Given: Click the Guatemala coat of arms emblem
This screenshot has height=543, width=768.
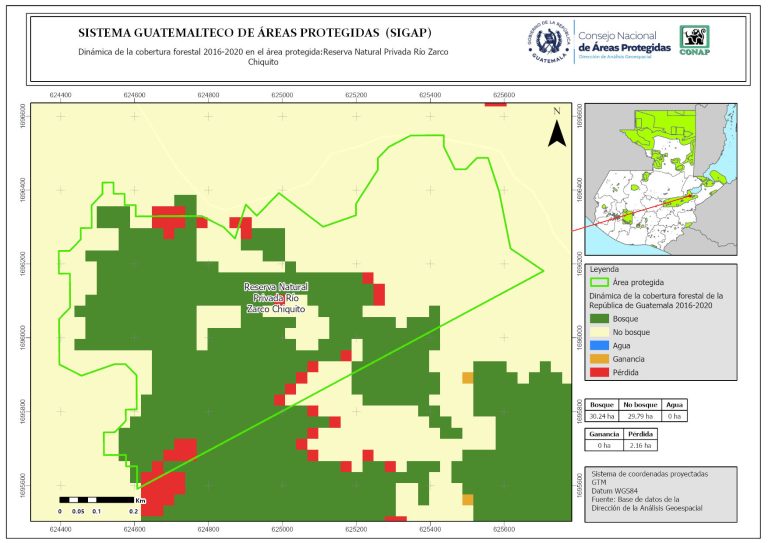Looking at the screenshot, I should click(547, 41).
